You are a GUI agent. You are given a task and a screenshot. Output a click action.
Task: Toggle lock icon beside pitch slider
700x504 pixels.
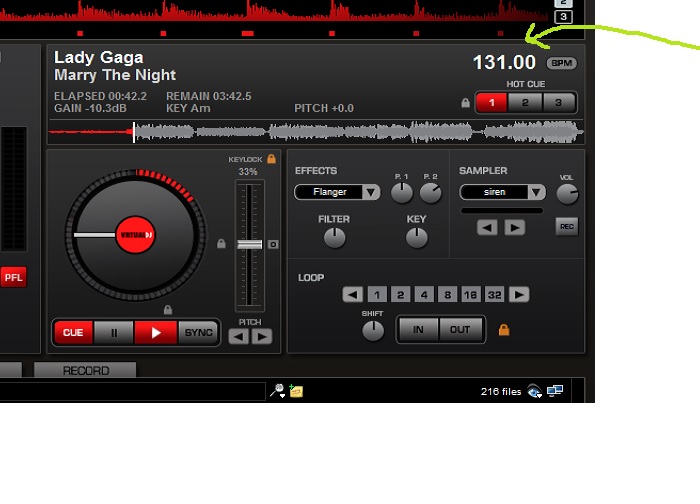[x=221, y=243]
